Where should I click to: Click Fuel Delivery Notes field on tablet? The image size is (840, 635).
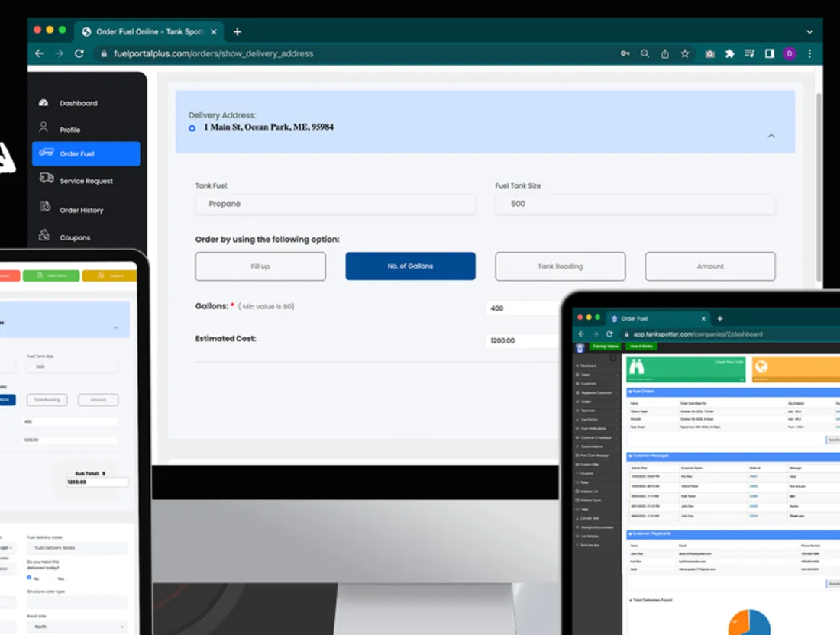77,548
